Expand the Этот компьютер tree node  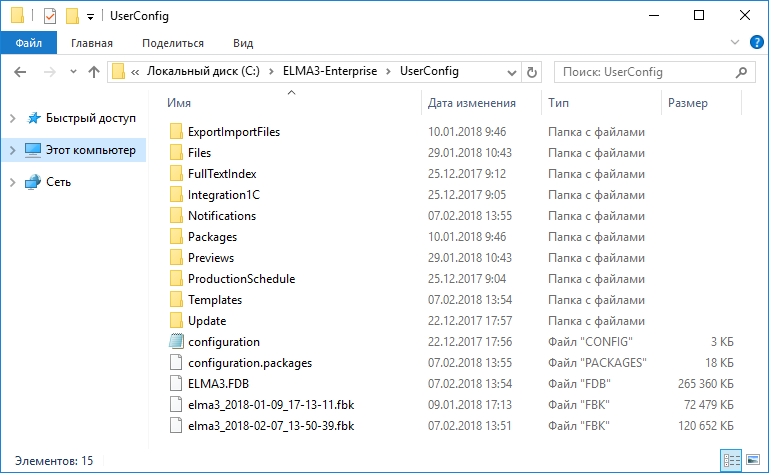pos(13,150)
